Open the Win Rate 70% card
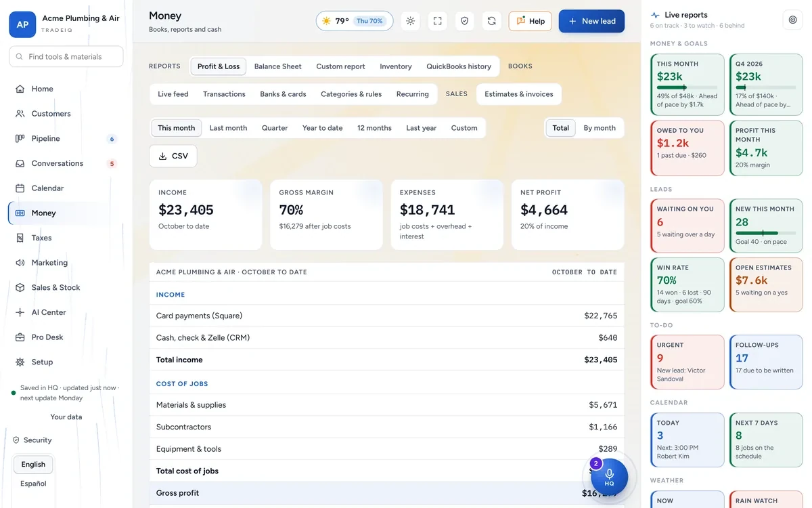 tap(687, 284)
